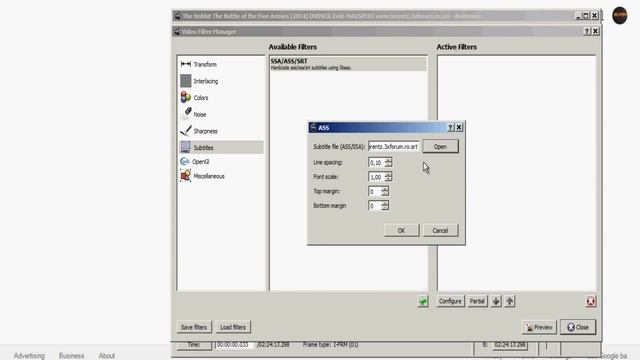Image resolution: width=640 pixels, height=360 pixels.
Task: Increase Bottom margin with up arrow
Action: tap(385, 203)
